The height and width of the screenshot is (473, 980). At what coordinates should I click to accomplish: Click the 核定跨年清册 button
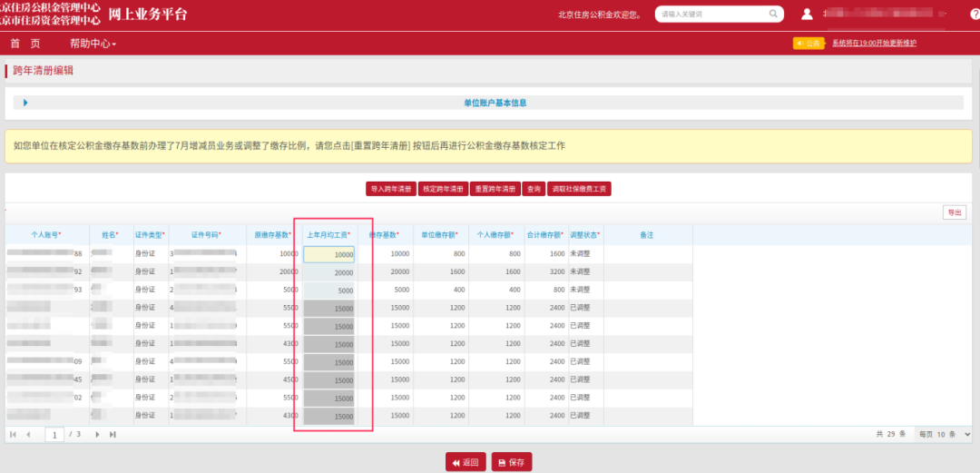pyautogui.click(x=443, y=189)
